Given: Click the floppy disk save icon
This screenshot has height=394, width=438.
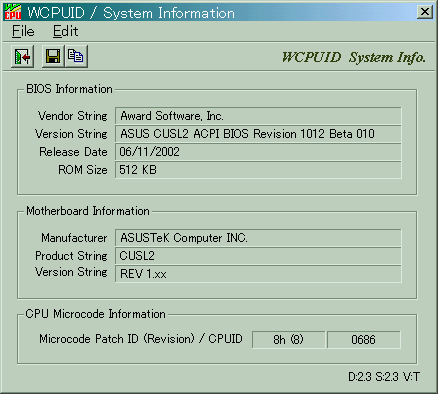Looking at the screenshot, I should [x=53, y=57].
